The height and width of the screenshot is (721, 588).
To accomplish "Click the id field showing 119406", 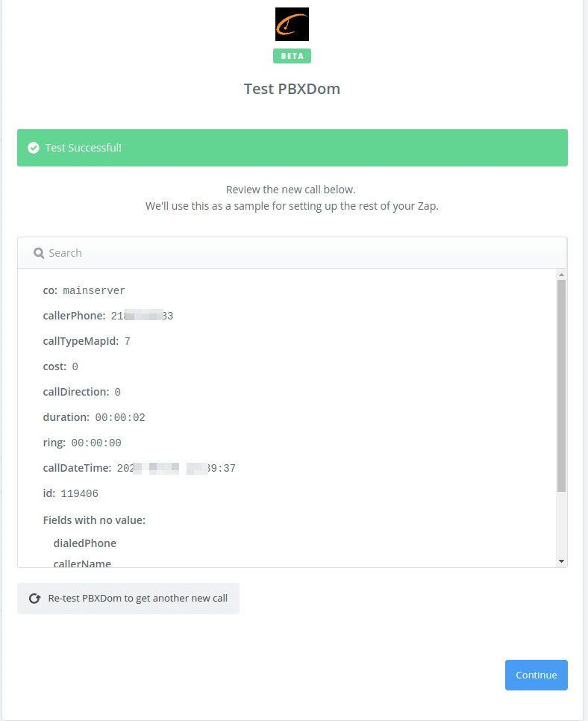I will [75, 493].
